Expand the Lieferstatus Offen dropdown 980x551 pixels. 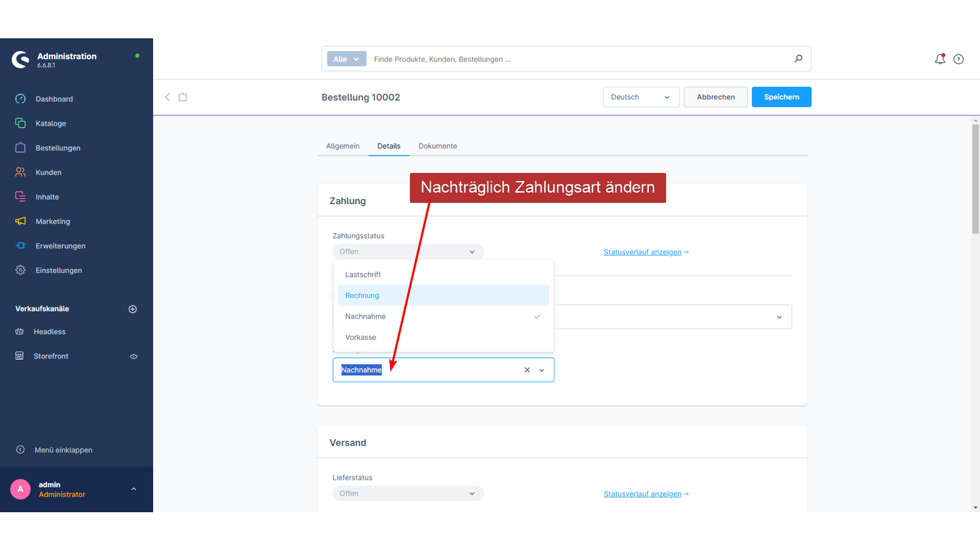coord(408,494)
